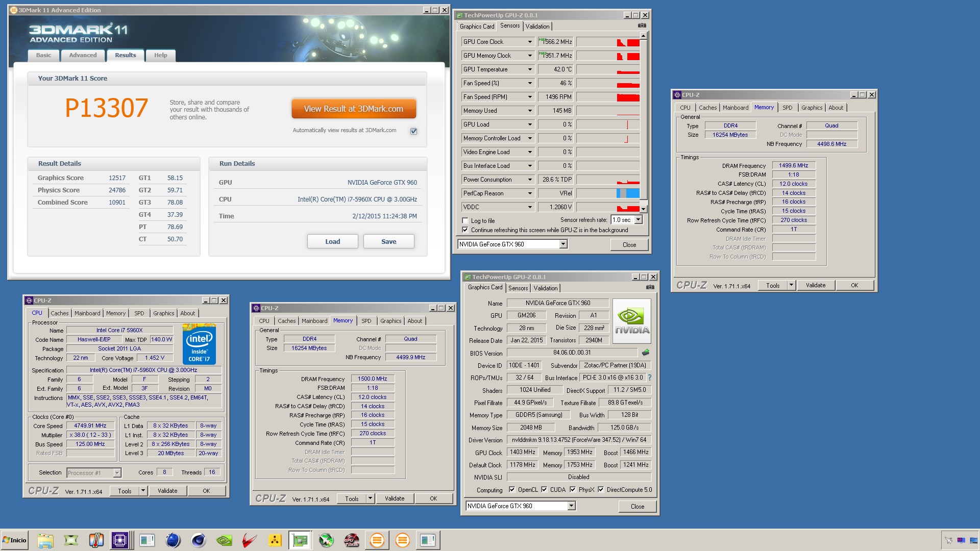Click the GPU-Z sensors scrollbar down arrow
980x551 pixels.
tap(644, 209)
